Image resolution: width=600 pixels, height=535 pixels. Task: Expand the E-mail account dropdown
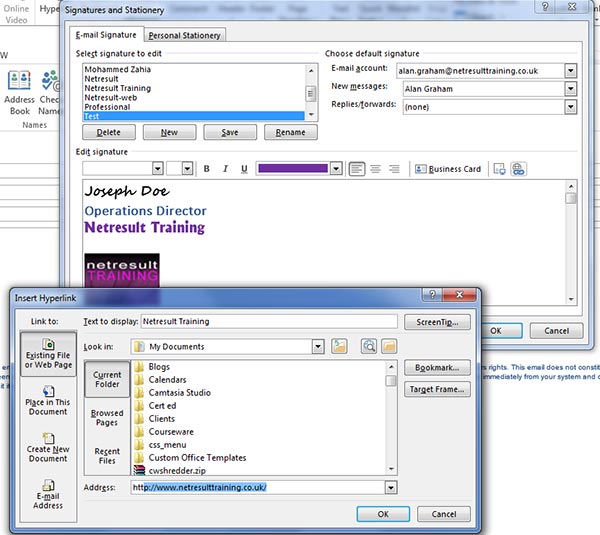pyautogui.click(x=571, y=71)
